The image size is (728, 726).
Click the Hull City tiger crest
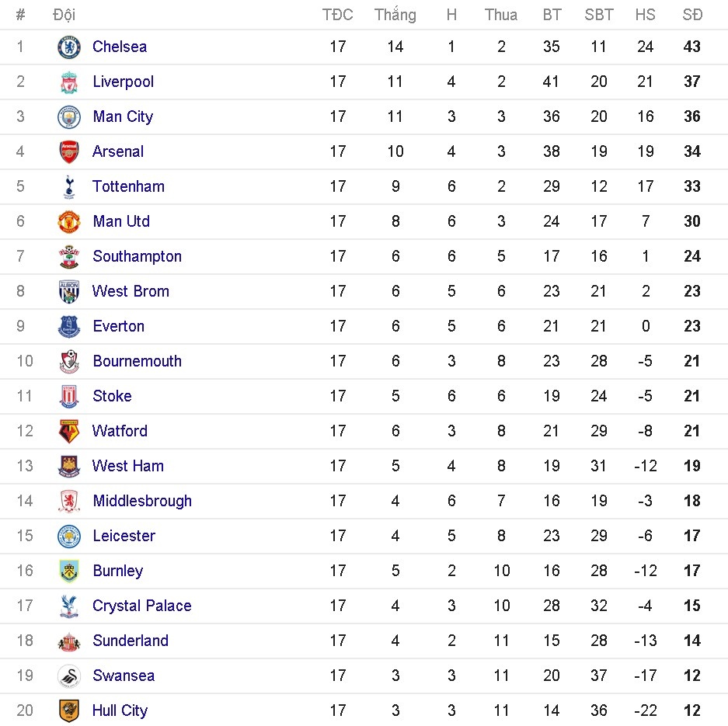point(69,710)
